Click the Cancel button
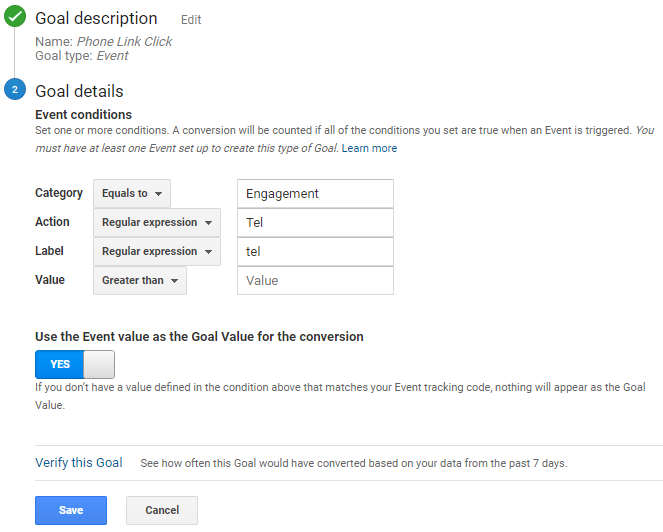The width and height of the screenshot is (663, 532). [x=162, y=510]
